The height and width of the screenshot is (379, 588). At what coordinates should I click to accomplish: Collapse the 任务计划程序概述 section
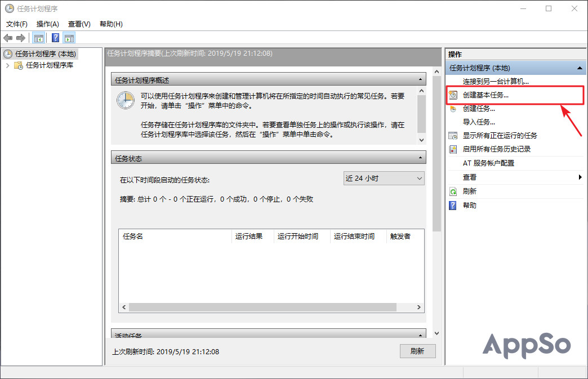pyautogui.click(x=420, y=79)
